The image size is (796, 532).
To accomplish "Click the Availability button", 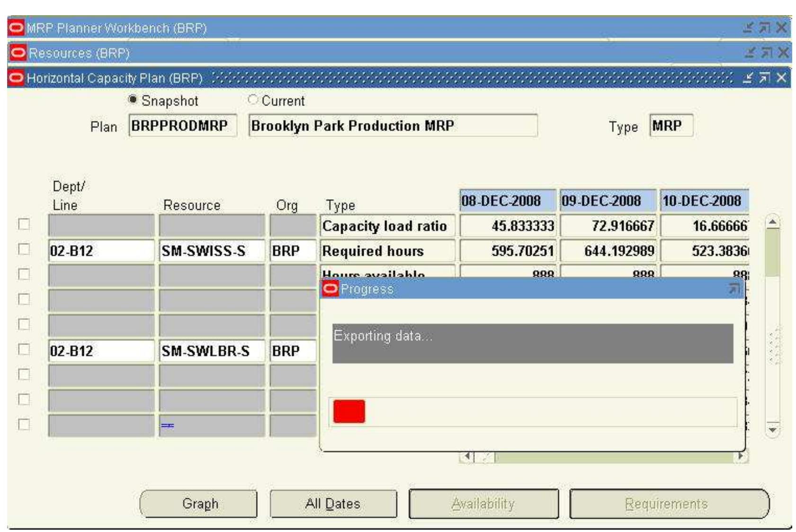I will pyautogui.click(x=483, y=504).
